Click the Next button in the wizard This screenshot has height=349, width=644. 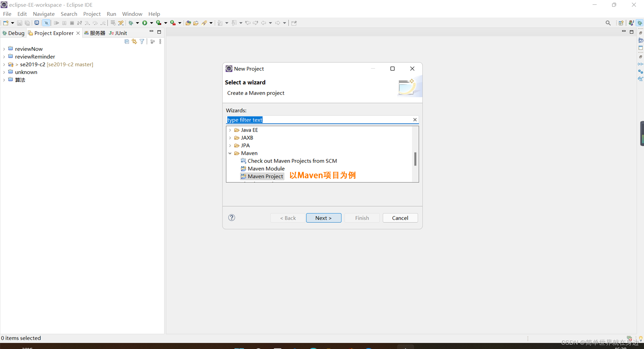[323, 218]
